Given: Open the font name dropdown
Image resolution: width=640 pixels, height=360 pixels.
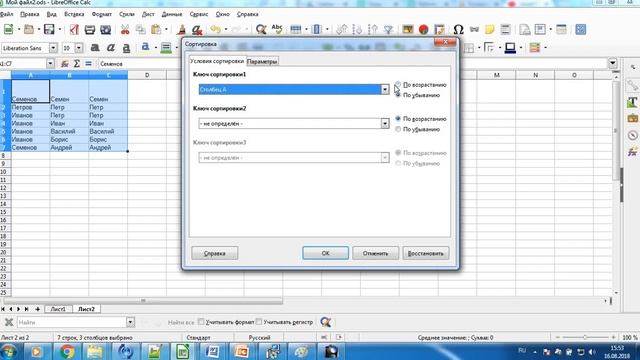Looking at the screenshot, I should pos(53,48).
